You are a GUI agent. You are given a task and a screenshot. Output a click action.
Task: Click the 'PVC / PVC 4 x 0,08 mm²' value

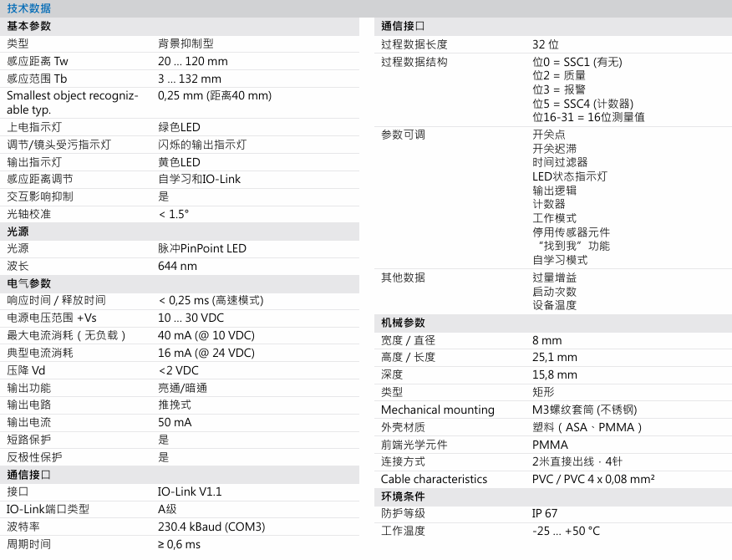(x=593, y=479)
